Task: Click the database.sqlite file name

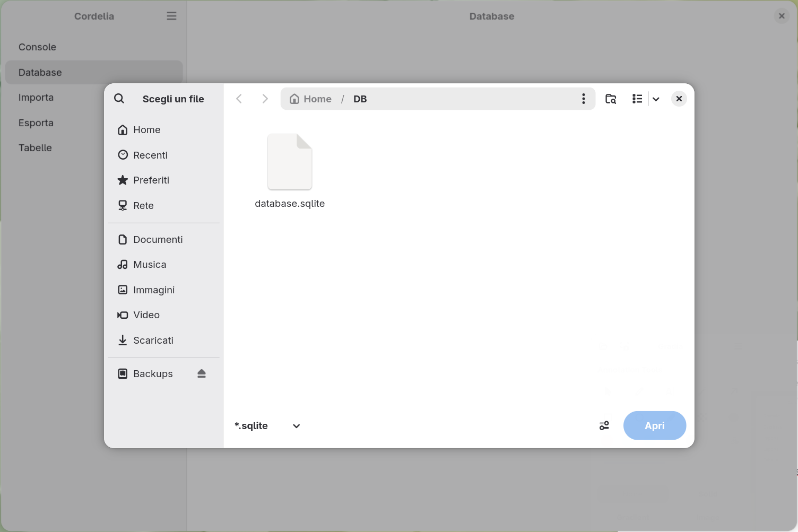Action: 290,204
